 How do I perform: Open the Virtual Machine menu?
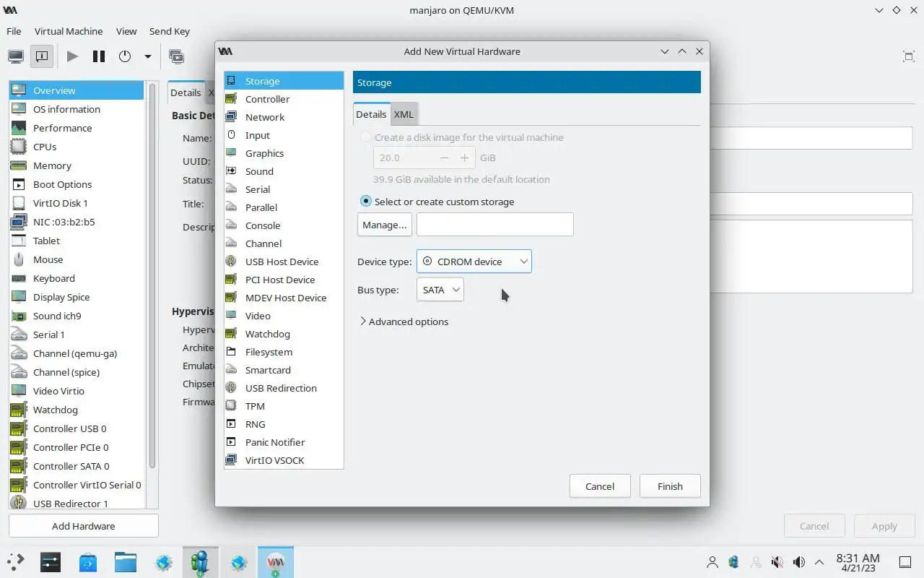(69, 31)
